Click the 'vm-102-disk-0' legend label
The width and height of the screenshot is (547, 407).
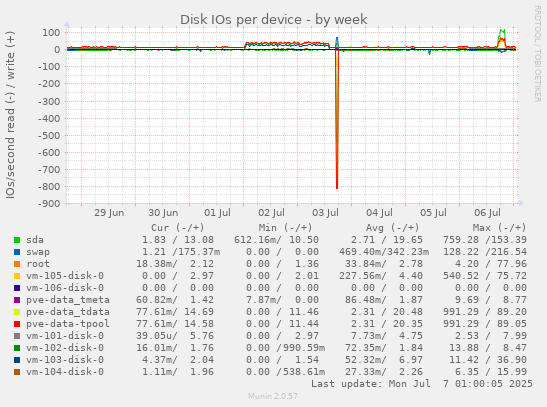pos(65,348)
